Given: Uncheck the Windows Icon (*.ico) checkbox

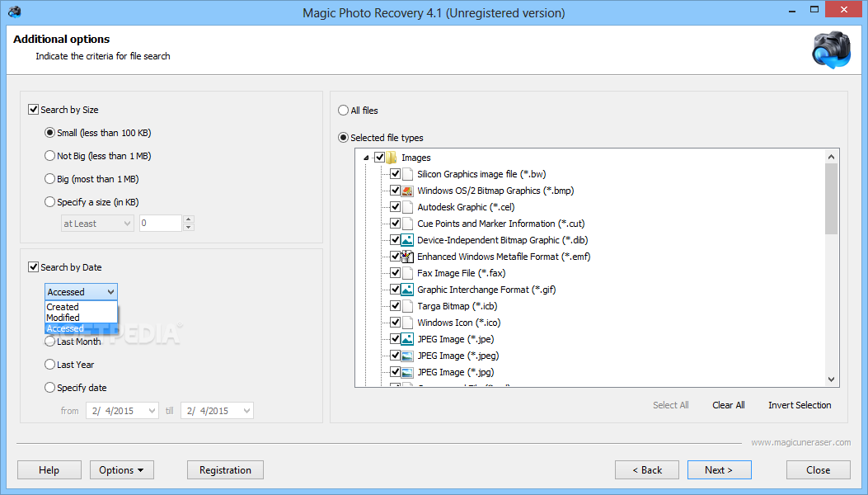Looking at the screenshot, I should pyautogui.click(x=395, y=323).
